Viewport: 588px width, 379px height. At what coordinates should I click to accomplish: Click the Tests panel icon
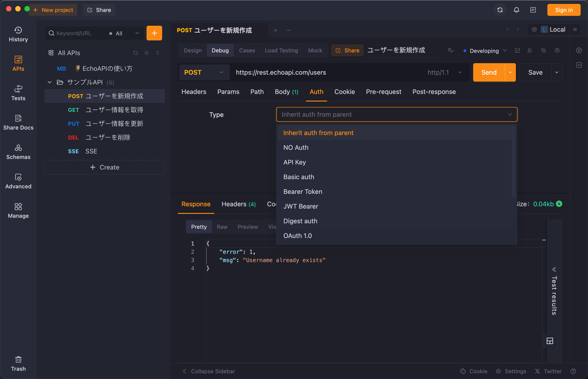(x=18, y=92)
